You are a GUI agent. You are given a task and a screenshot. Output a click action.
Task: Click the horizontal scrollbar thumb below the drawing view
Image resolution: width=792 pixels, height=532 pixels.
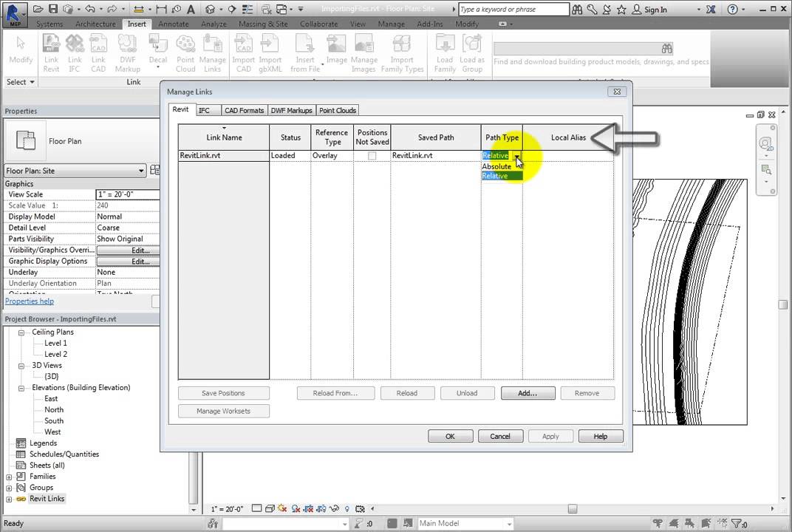(x=573, y=509)
